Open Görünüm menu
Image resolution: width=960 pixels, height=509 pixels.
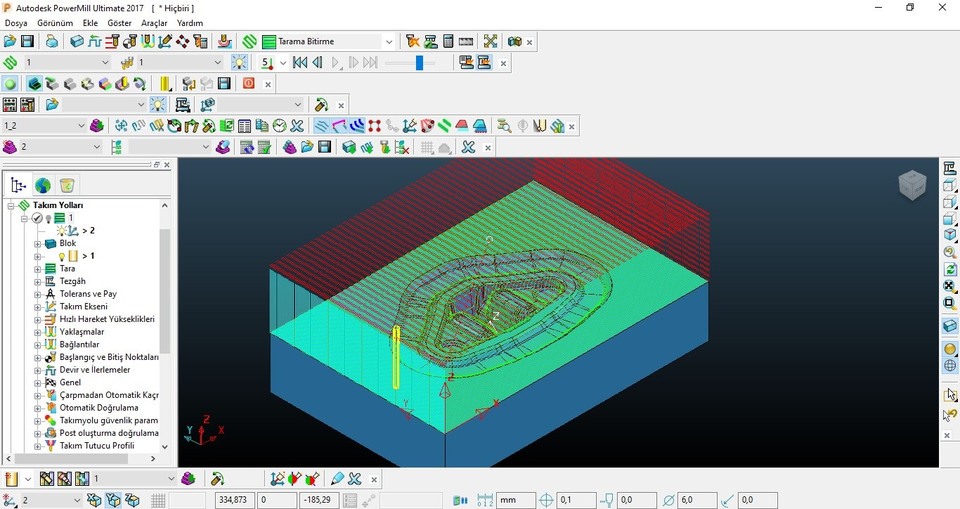pos(55,23)
